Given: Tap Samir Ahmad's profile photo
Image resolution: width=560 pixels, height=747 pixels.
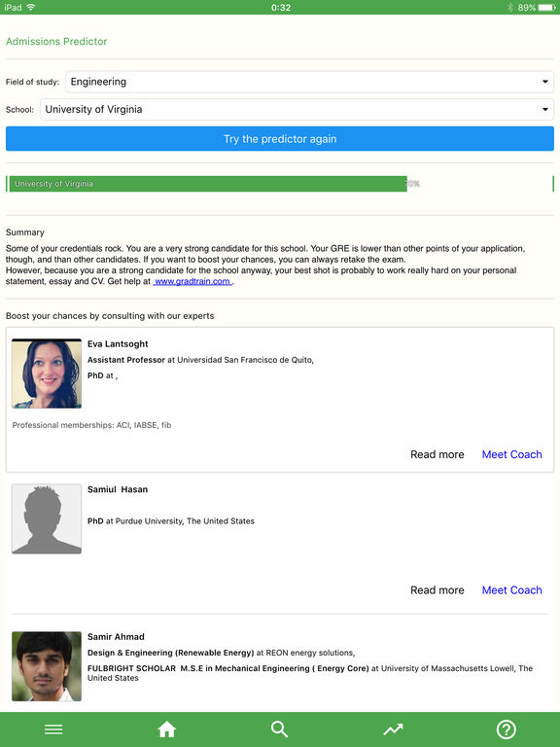Looking at the screenshot, I should click(47, 666).
